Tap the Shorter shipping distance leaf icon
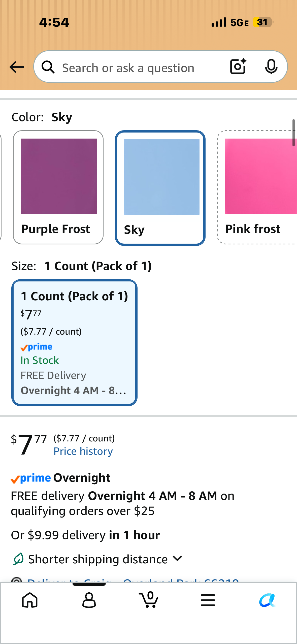 [x=18, y=559]
